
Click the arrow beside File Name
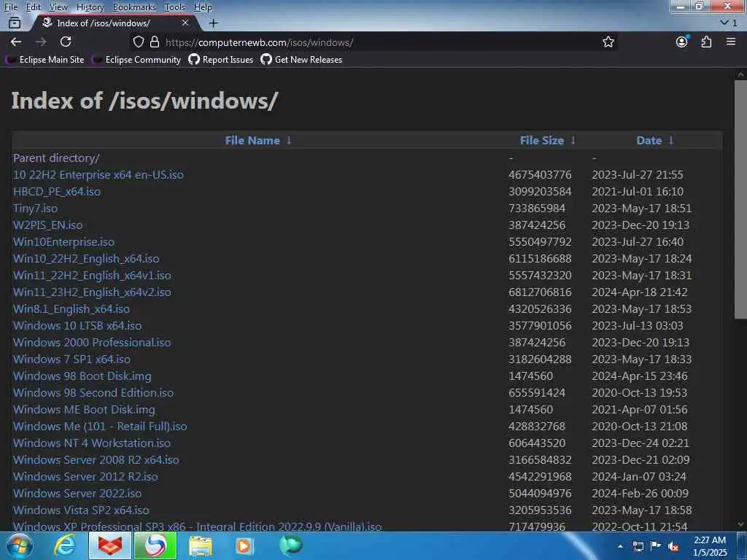coord(289,140)
